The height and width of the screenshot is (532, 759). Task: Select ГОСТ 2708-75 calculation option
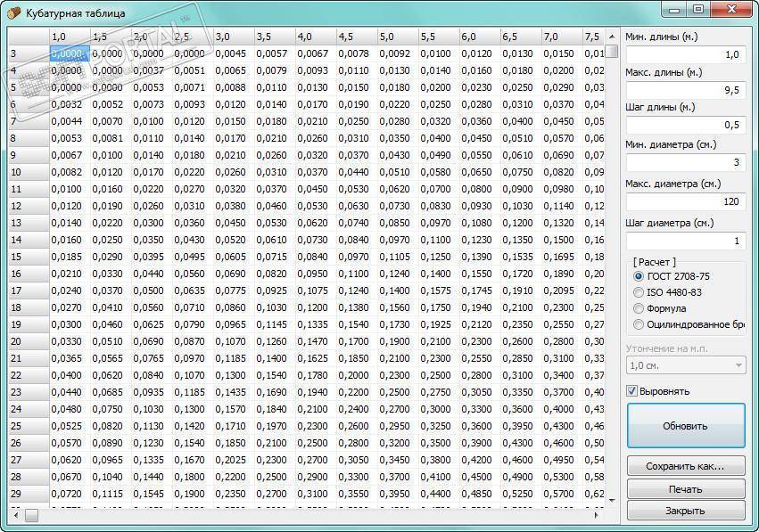[672, 276]
